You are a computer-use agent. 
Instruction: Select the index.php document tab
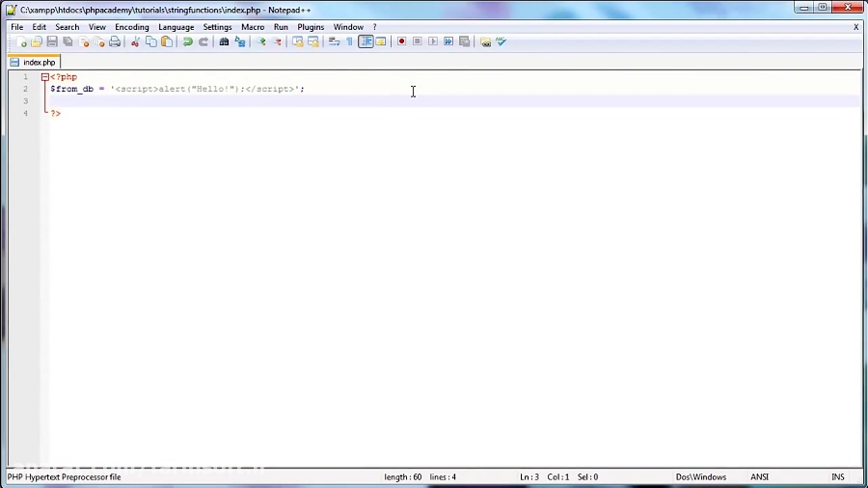pyautogui.click(x=34, y=63)
